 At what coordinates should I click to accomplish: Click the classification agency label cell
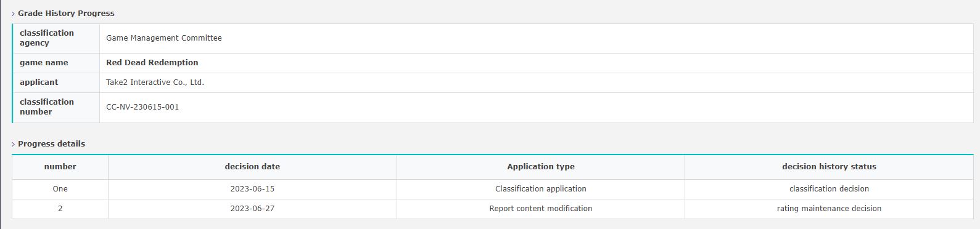pyautogui.click(x=56, y=38)
